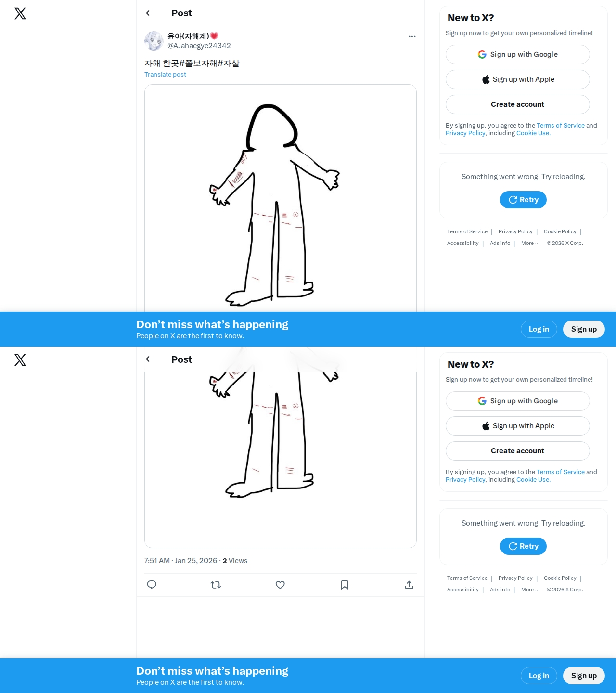The width and height of the screenshot is (616, 693).
Task: Open the @AJahaegye24342 handle link
Action: 199,46
